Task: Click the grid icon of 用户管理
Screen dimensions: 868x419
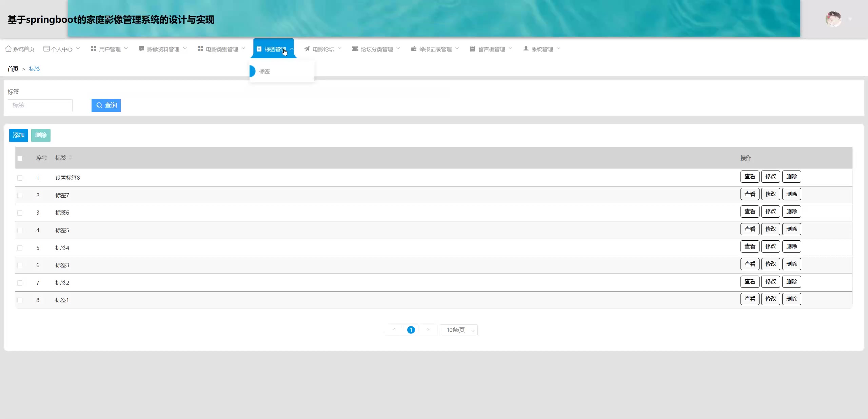Action: tap(93, 49)
